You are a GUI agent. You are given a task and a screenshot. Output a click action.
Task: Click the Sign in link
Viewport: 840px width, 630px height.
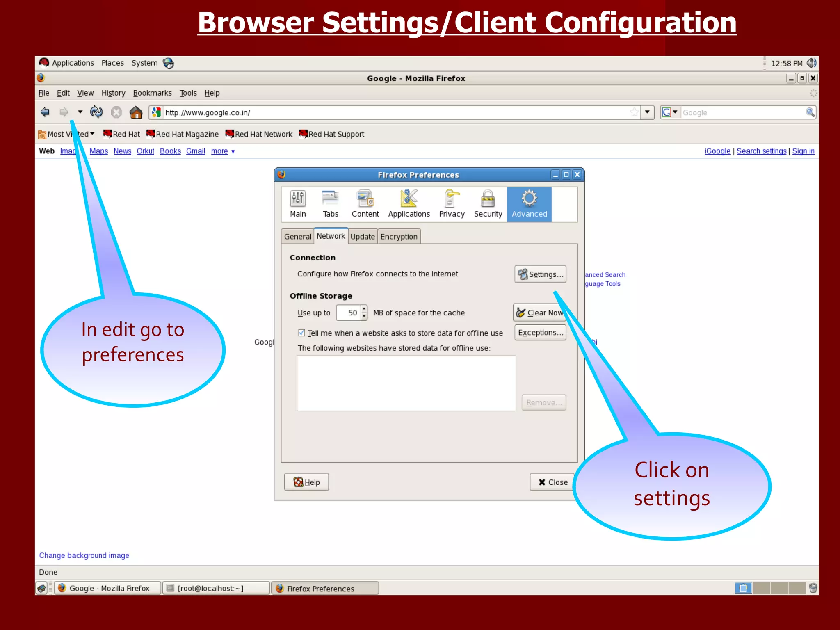[803, 151]
